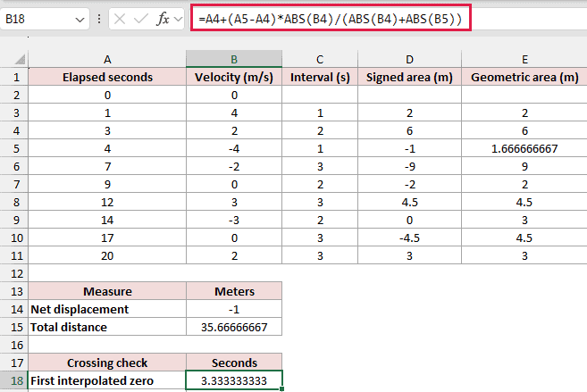Select row 5 header

14,148
